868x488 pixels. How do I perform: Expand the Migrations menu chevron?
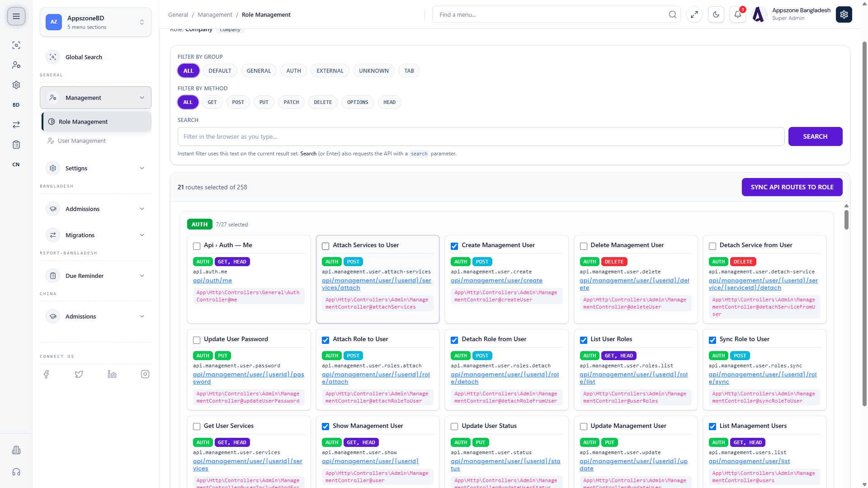click(x=142, y=235)
